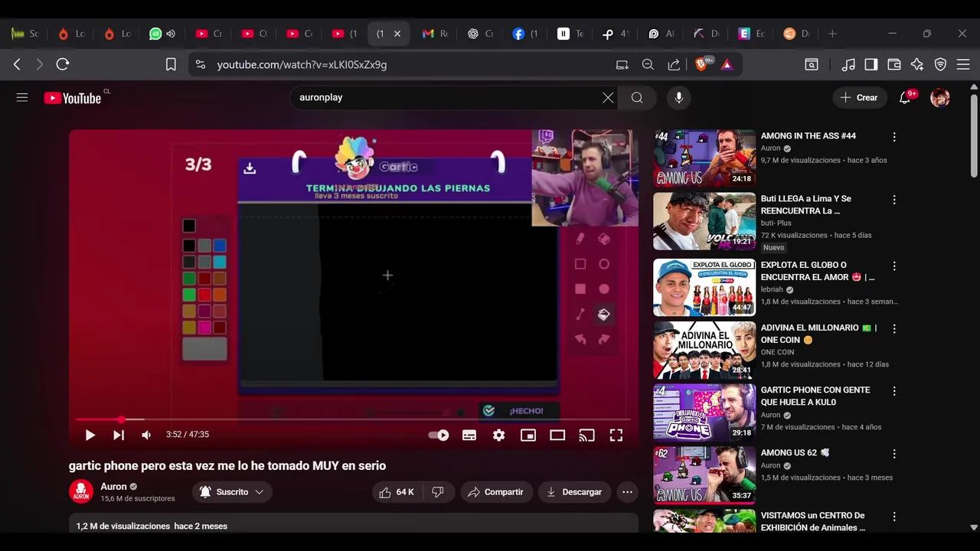Bookmark this page
The image size is (980, 551).
[171, 65]
